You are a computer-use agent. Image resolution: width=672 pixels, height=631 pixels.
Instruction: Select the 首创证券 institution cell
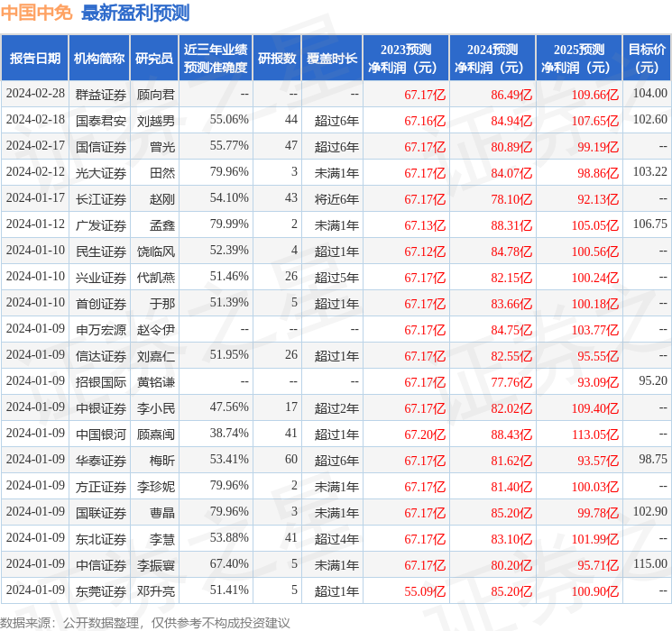click(101, 304)
